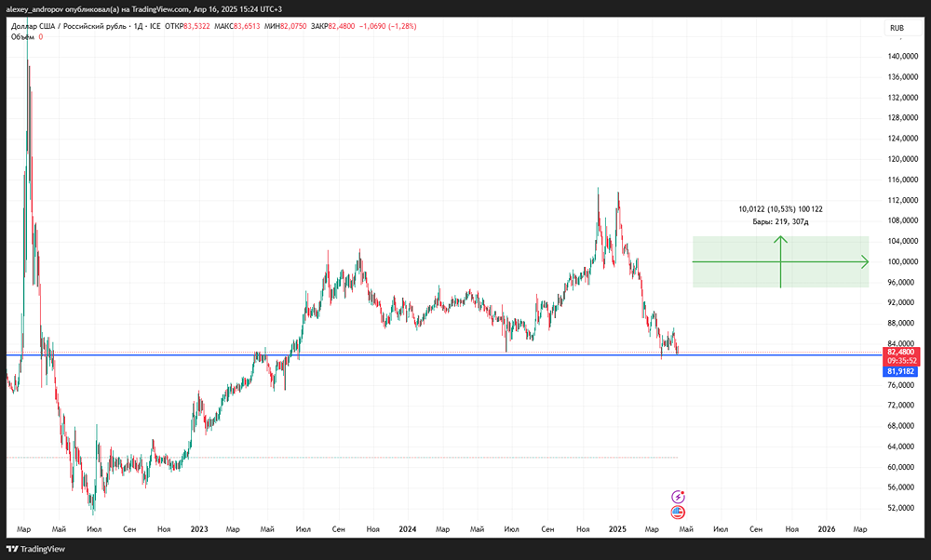Image resolution: width=931 pixels, height=560 pixels.
Task: Click the 120,0000 price axis label
Action: (x=902, y=159)
